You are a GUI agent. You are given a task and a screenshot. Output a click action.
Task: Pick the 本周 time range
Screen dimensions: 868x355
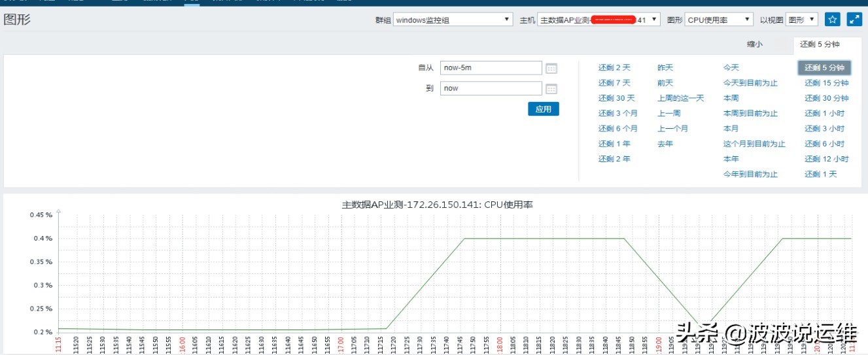pos(731,98)
